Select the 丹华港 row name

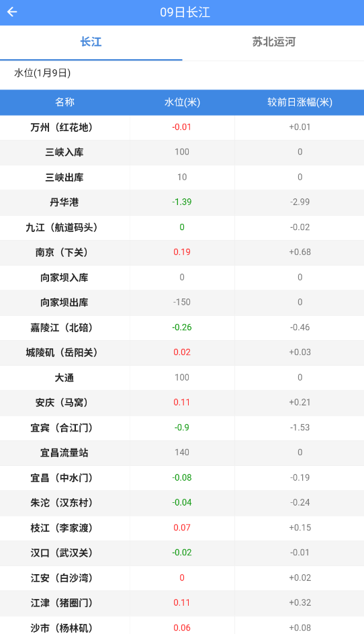click(64, 202)
